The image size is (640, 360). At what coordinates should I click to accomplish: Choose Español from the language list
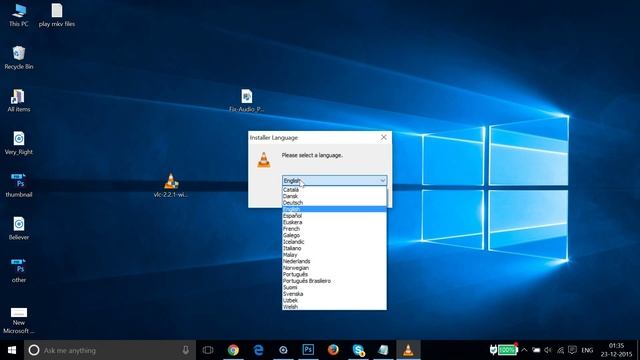[x=334, y=216]
